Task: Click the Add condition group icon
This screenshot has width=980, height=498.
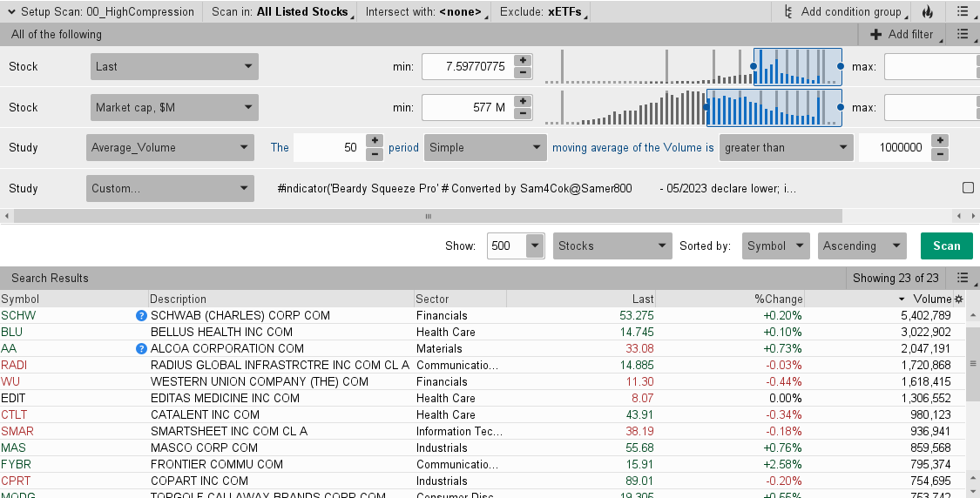Action: (x=788, y=12)
